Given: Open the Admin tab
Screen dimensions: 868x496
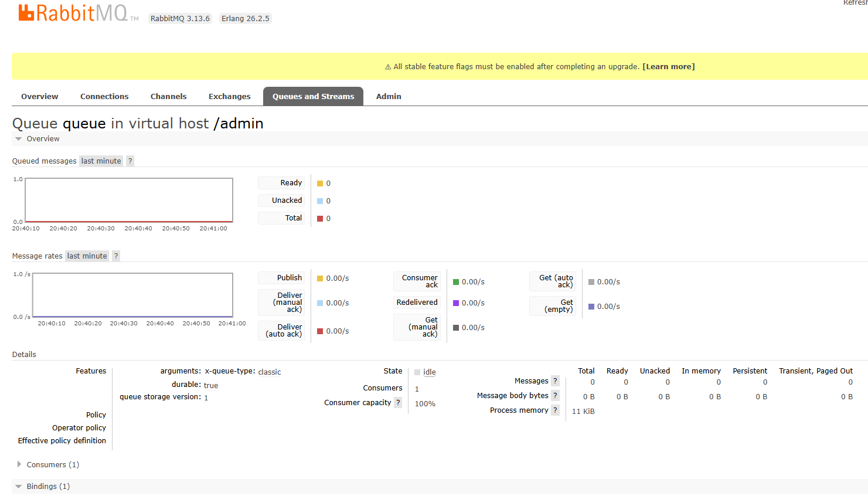Looking at the screenshot, I should (x=389, y=96).
